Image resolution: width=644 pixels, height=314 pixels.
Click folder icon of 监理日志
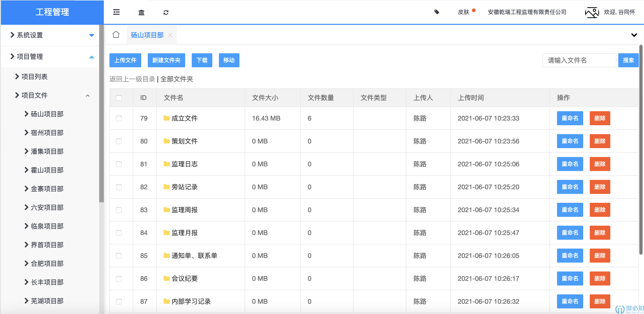coord(166,164)
